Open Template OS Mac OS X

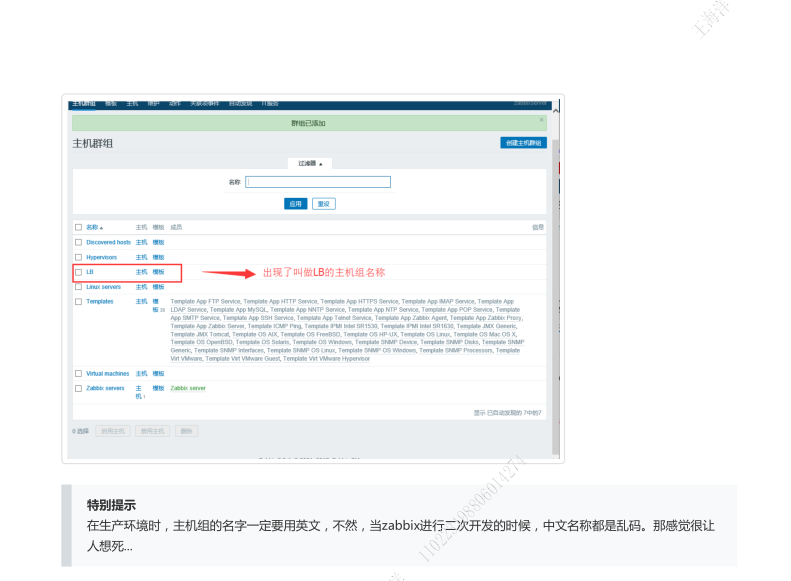point(484,334)
